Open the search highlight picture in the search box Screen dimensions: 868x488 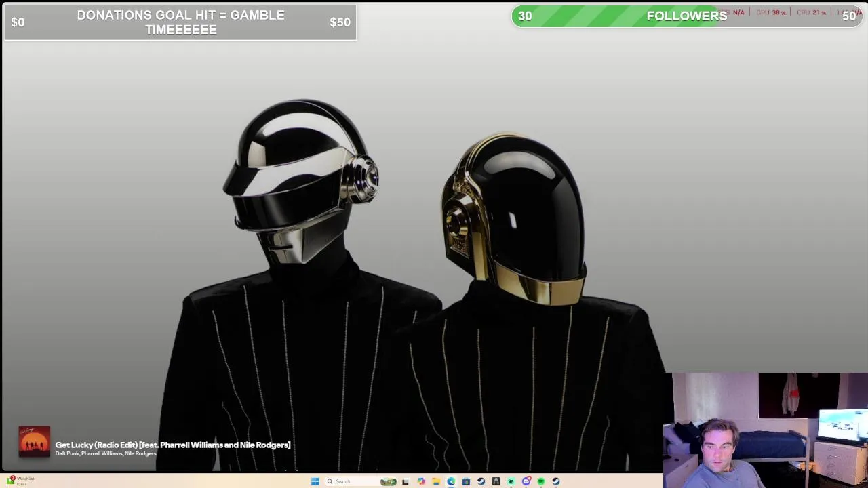[x=389, y=481]
